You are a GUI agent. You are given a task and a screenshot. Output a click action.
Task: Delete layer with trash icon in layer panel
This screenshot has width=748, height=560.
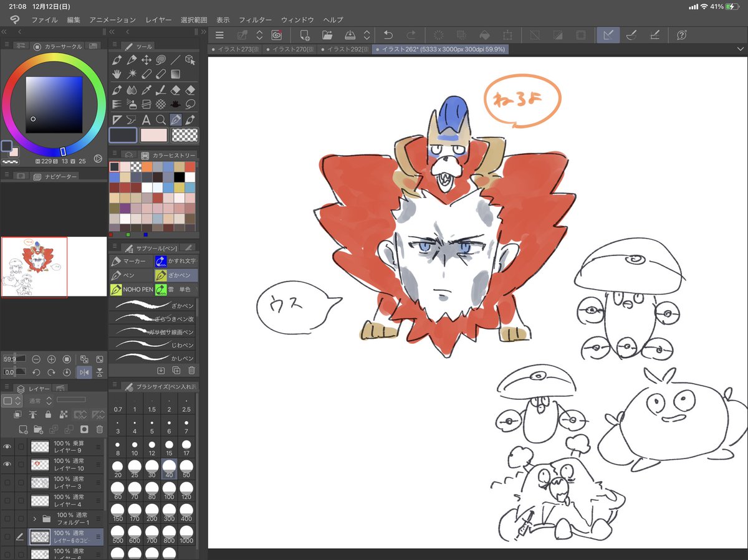tap(99, 429)
